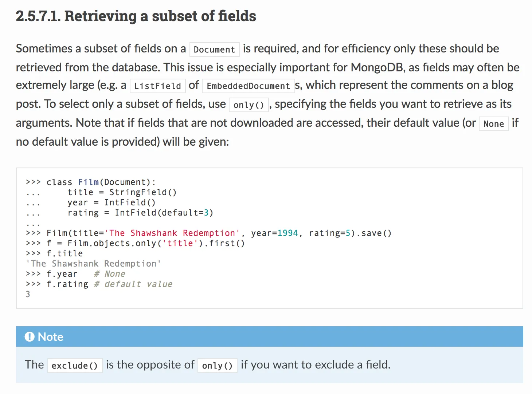Click the section heading Retrieving a subset of fields
The width and height of the screenshot is (532, 394).
(x=136, y=16)
